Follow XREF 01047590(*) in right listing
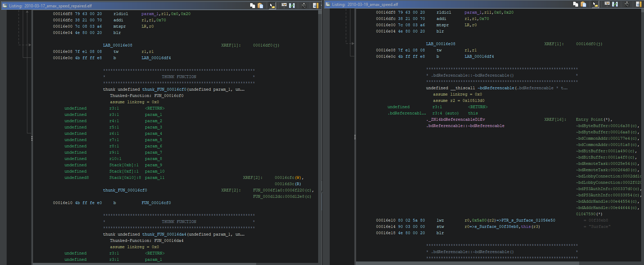The height and width of the screenshot is (265, 644). (589, 214)
